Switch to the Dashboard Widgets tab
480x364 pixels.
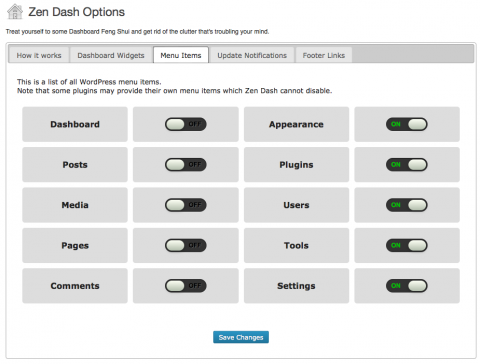point(111,55)
